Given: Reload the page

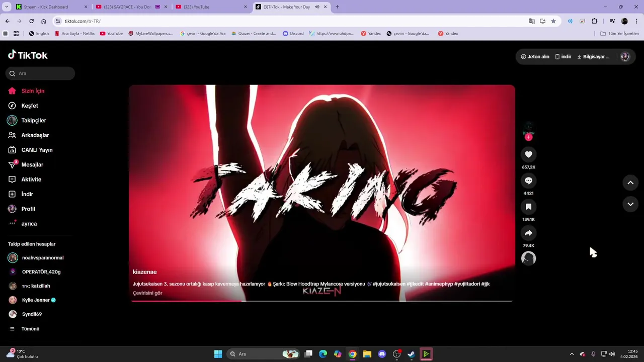Looking at the screenshot, I should [x=31, y=21].
